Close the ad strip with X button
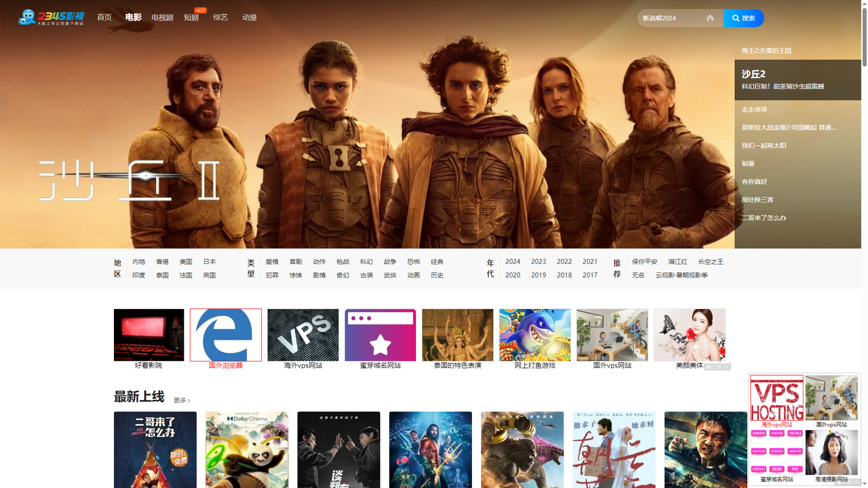 [727, 367]
